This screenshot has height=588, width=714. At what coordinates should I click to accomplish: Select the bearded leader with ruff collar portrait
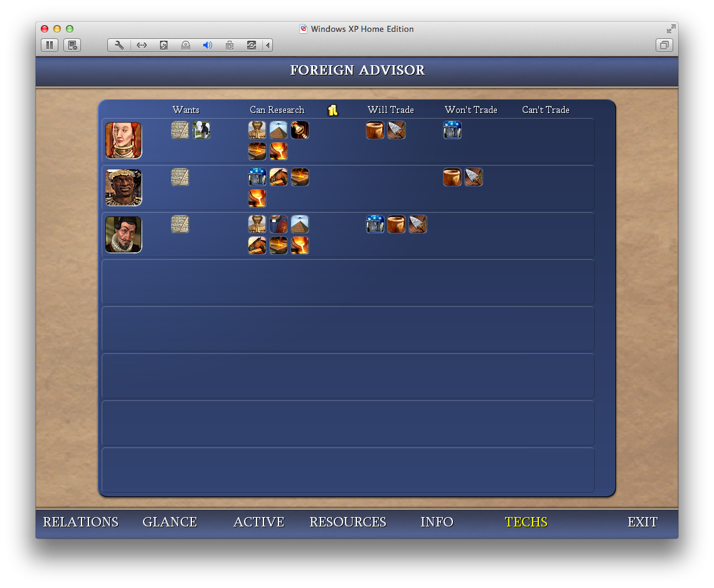point(124,235)
